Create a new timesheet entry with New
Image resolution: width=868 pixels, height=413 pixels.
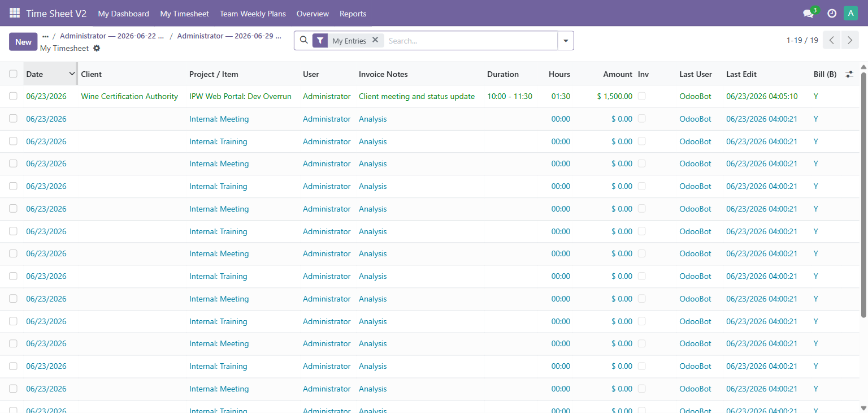coord(23,42)
